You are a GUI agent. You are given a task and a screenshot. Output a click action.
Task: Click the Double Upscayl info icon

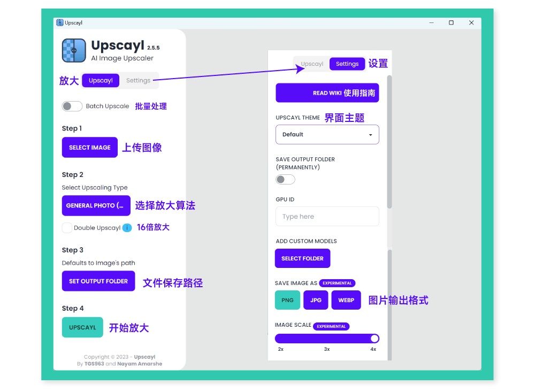point(127,228)
